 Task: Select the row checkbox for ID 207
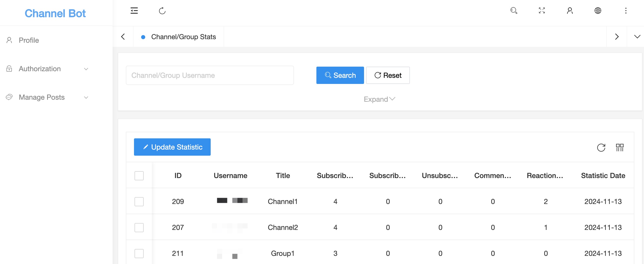click(x=139, y=228)
